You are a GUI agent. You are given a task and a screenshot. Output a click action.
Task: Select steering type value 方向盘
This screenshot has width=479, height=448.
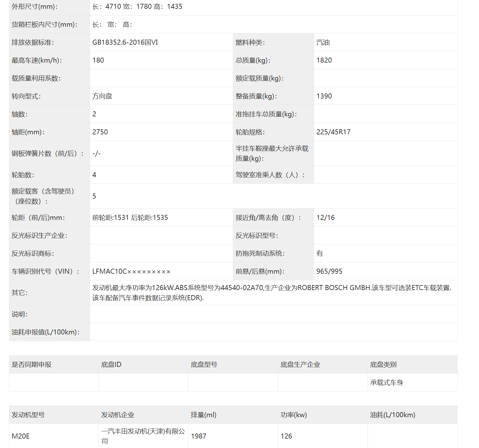102,96
